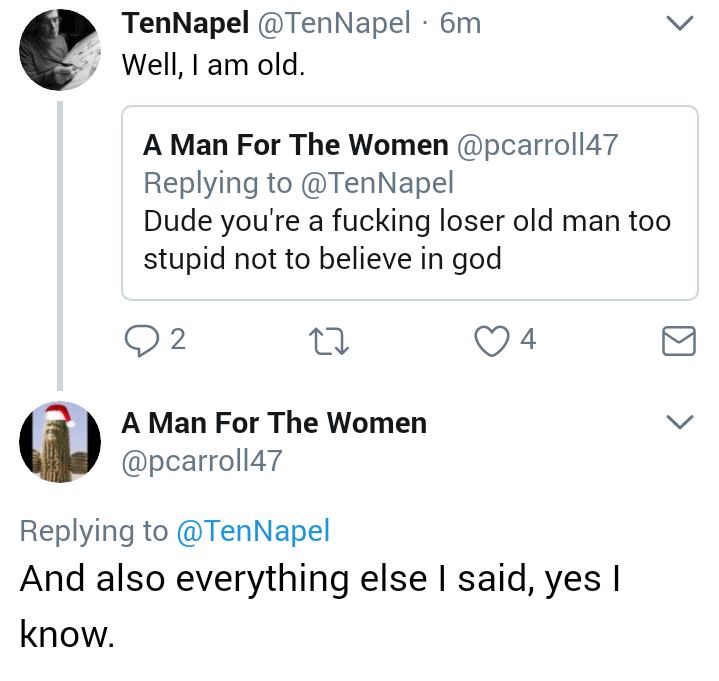Open the quoted tweet card

[410, 203]
